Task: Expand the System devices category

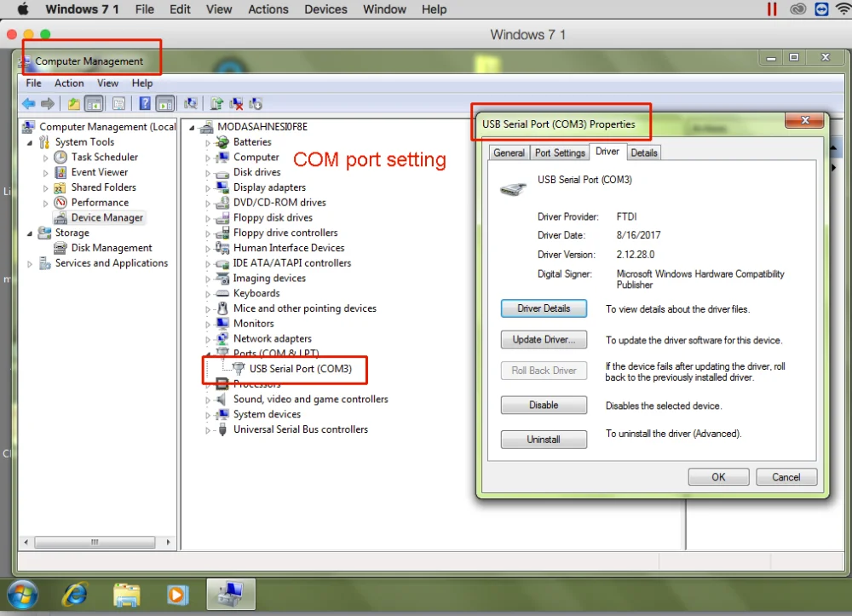Action: click(x=208, y=415)
